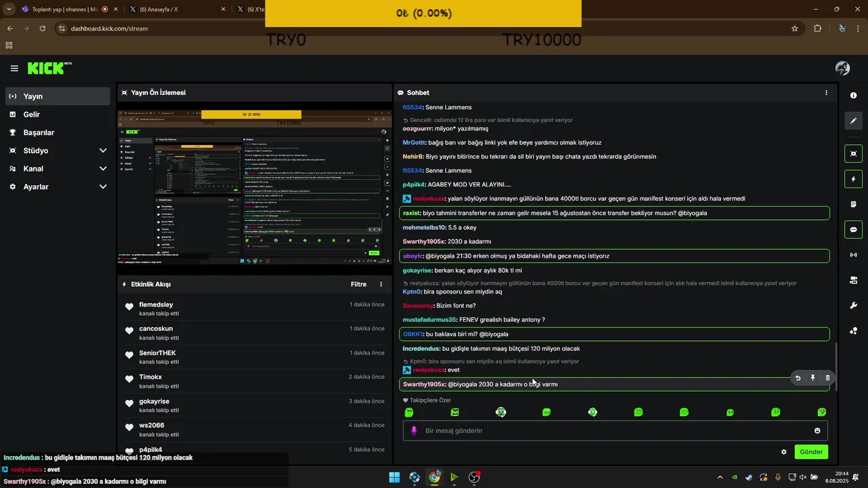Open the document icon in the right sidebar
This screenshot has width=868, height=488.
click(853, 204)
